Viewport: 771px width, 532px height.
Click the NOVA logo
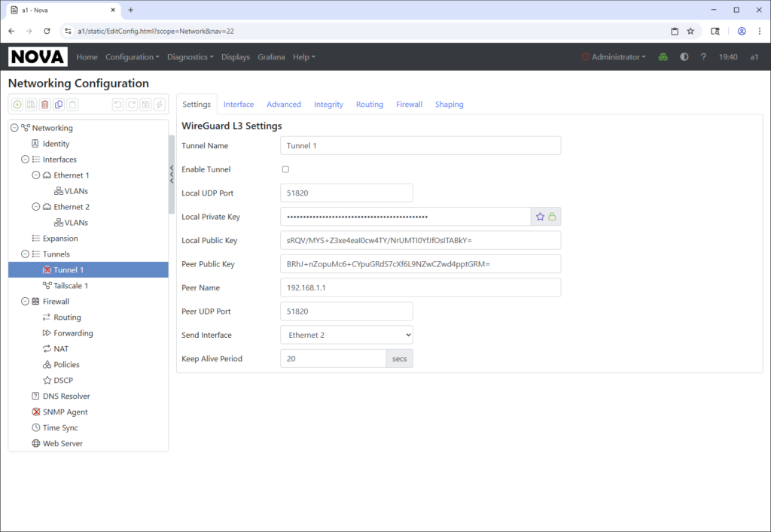click(38, 57)
